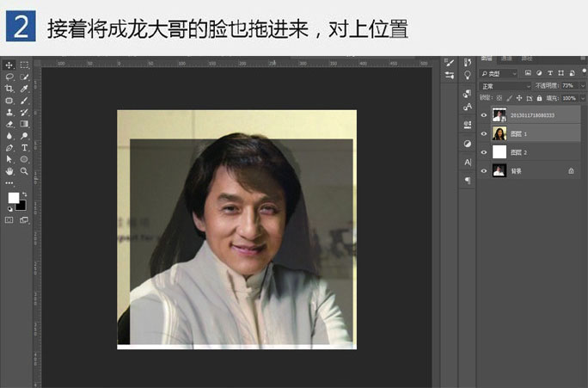Toggle the shape layer filter
588x388 pixels.
(561, 73)
